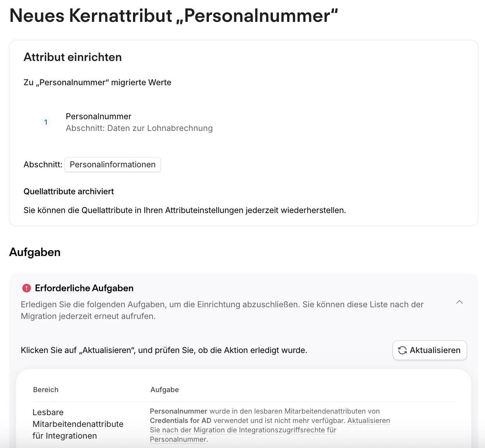Click the instruction text mentioning Aktualisieren
Viewport: 485px width, 448px height.
(164, 350)
